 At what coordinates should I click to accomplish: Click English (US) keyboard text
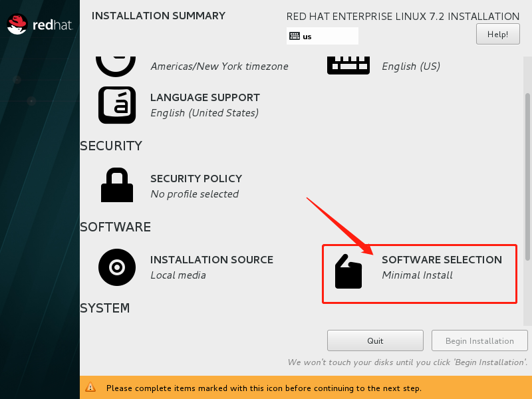point(411,66)
